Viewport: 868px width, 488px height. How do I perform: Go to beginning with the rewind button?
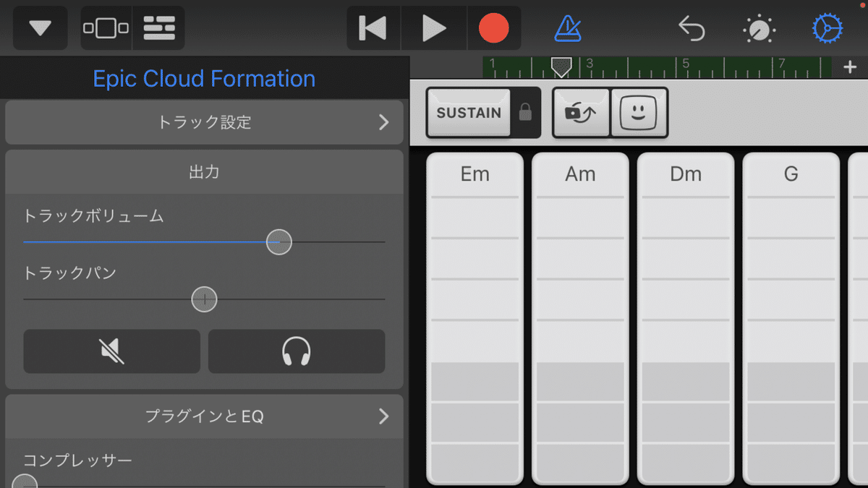click(x=373, y=28)
